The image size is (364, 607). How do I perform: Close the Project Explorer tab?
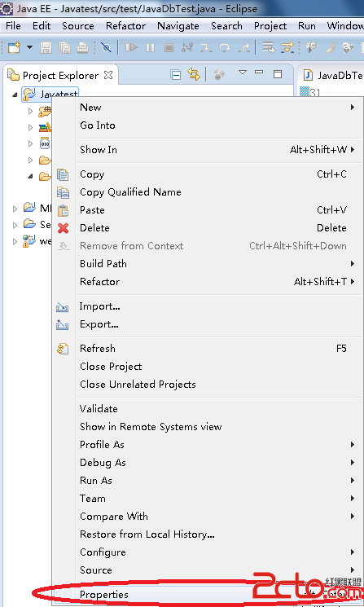pos(108,75)
